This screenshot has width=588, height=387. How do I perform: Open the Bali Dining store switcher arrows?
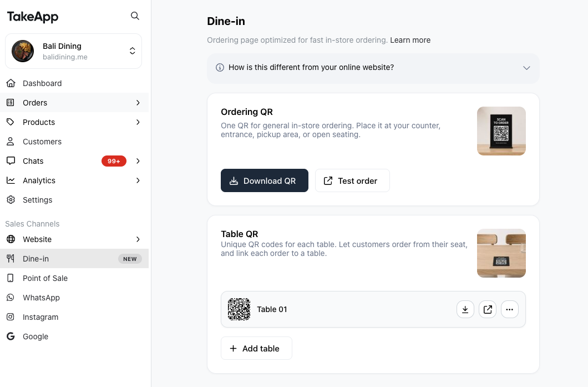pos(133,51)
